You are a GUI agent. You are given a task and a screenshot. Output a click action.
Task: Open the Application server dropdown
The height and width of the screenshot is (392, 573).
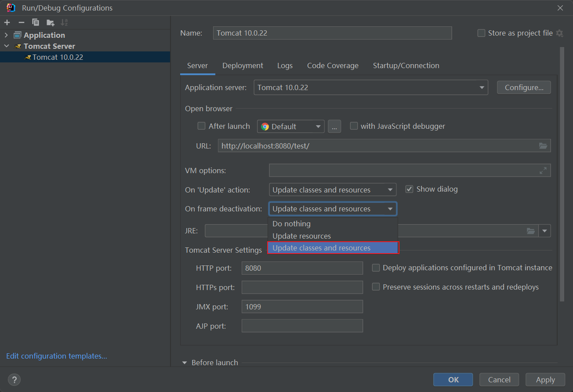pos(371,87)
